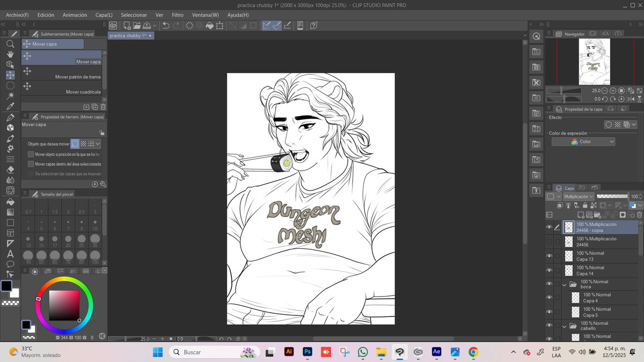Screen dimensions: 644x362
Task: Hide the Capa 13 layer
Action: pyautogui.click(x=549, y=255)
